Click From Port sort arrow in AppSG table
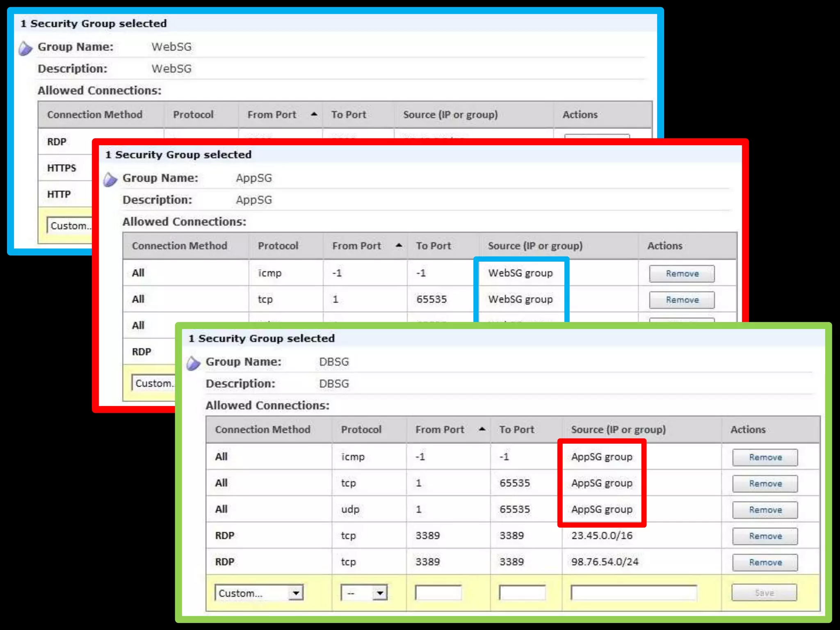 point(399,245)
